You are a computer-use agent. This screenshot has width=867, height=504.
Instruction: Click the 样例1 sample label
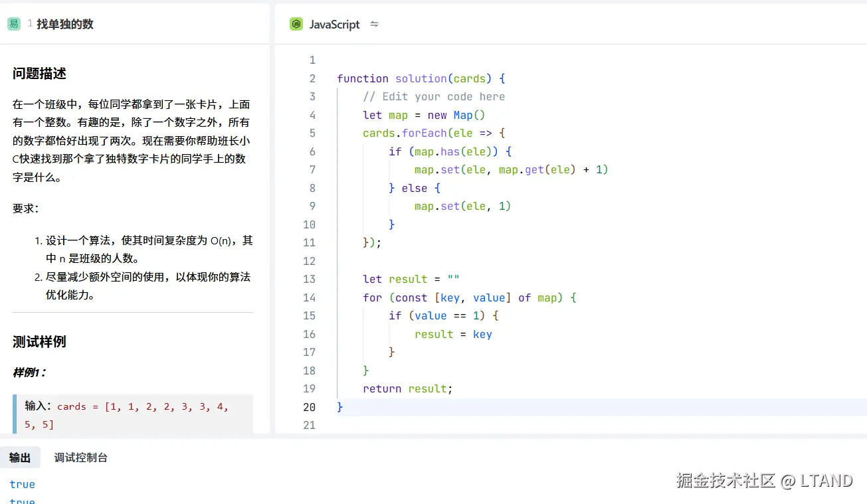click(30, 373)
